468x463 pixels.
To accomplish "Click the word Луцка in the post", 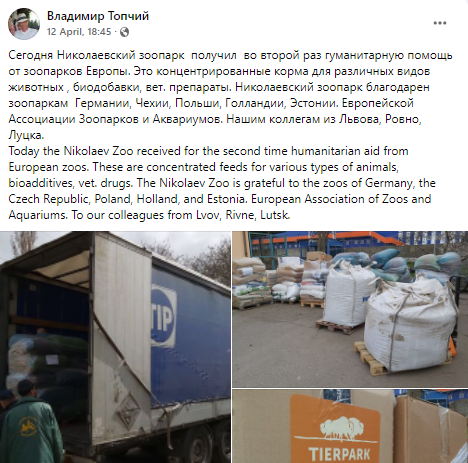I will [26, 135].
